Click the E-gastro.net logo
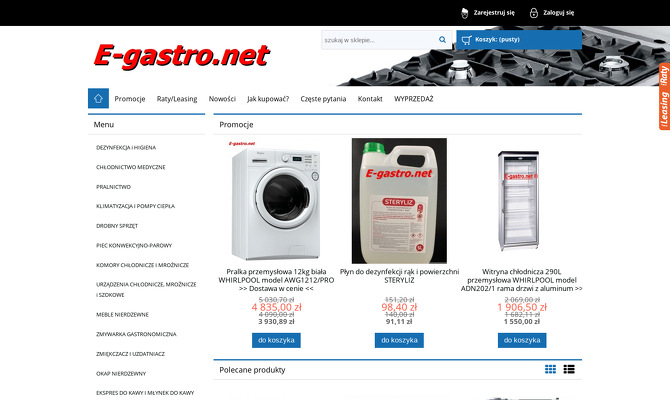The height and width of the screenshot is (400, 670). click(181, 56)
